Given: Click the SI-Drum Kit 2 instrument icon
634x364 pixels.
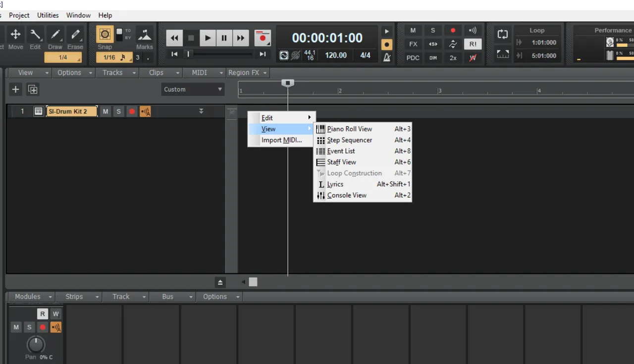Looking at the screenshot, I should click(38, 111).
